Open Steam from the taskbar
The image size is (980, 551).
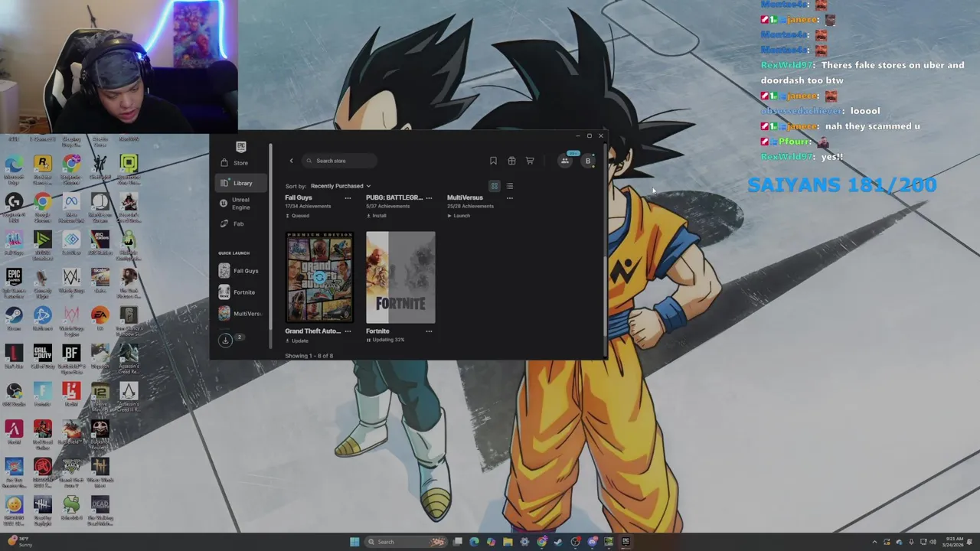(x=558, y=542)
